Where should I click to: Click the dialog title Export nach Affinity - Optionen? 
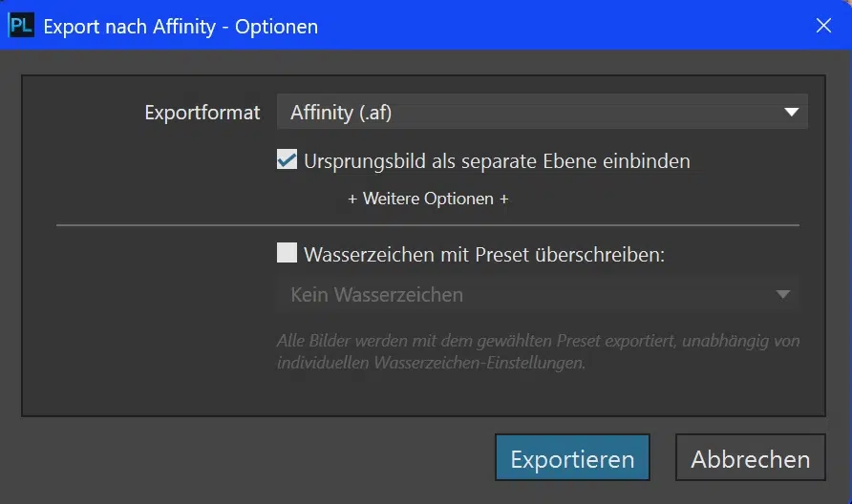point(181,27)
